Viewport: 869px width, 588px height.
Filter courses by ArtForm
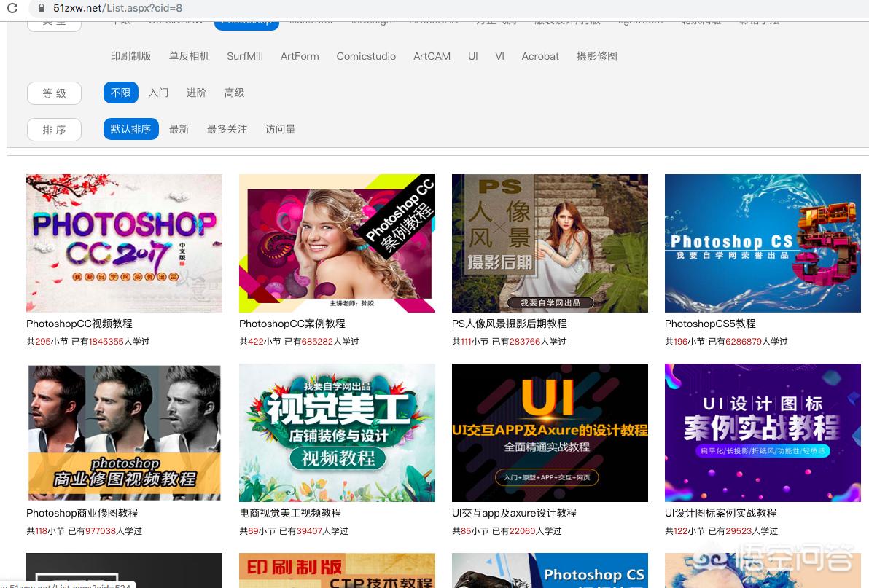click(x=300, y=56)
